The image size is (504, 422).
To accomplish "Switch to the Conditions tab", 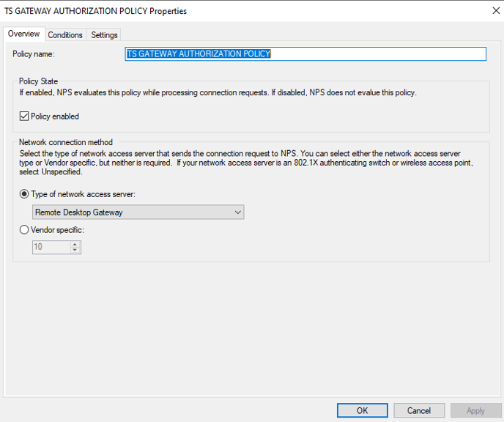I will (x=65, y=35).
